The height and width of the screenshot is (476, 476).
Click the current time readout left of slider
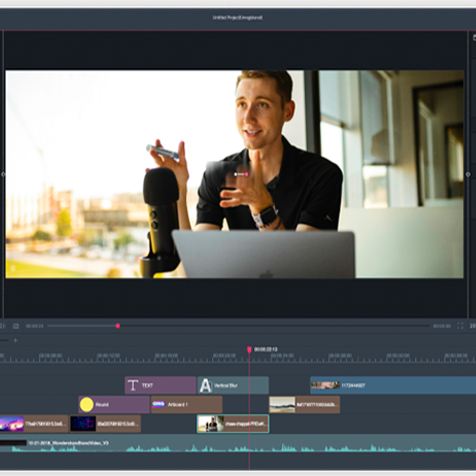35,326
